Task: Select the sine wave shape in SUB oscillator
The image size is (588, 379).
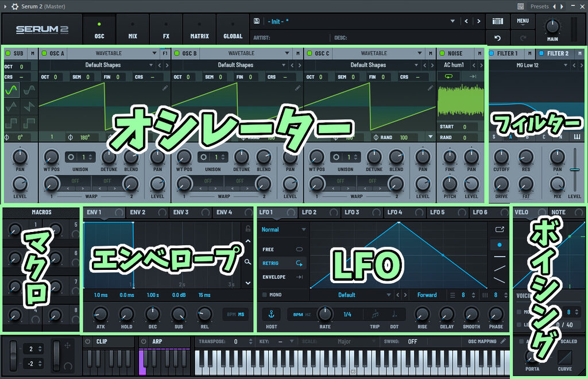Action: 11,90
